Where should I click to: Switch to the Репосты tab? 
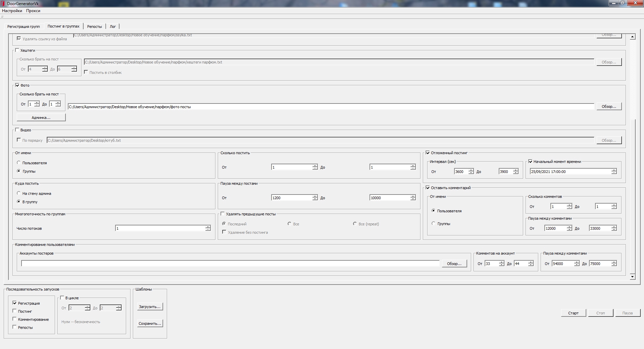pos(94,27)
